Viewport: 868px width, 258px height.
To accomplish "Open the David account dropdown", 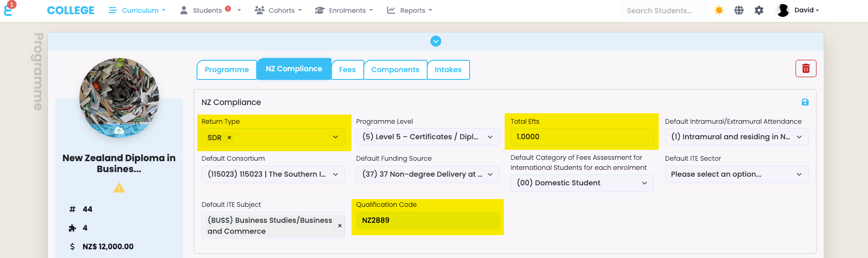I will tap(806, 10).
